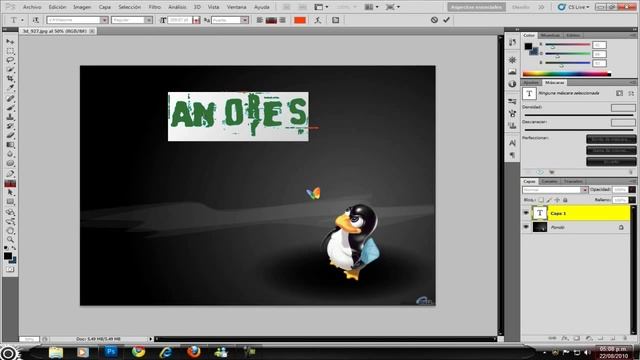Select the Brush tool
The width and height of the screenshot is (640, 360).
point(10,108)
